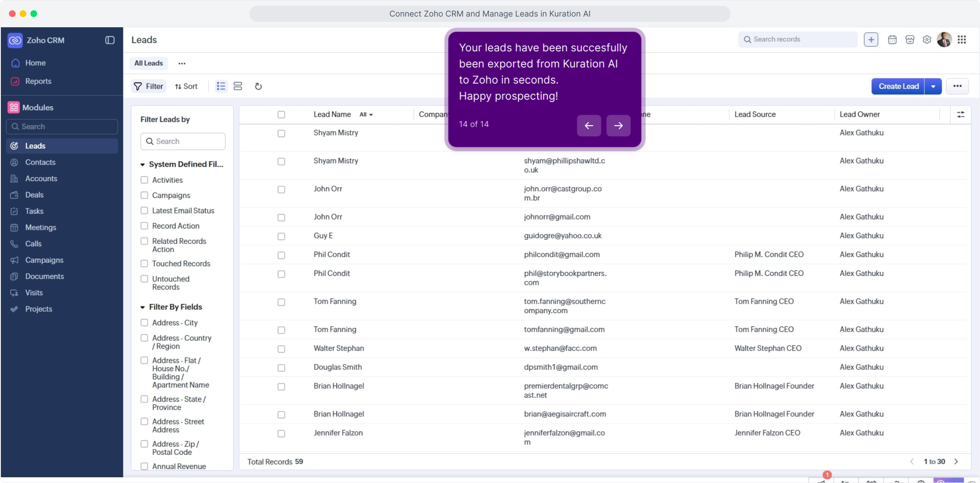The width and height of the screenshot is (980, 483).
Task: Click the Leads target icon in sidebar
Action: tap(14, 146)
